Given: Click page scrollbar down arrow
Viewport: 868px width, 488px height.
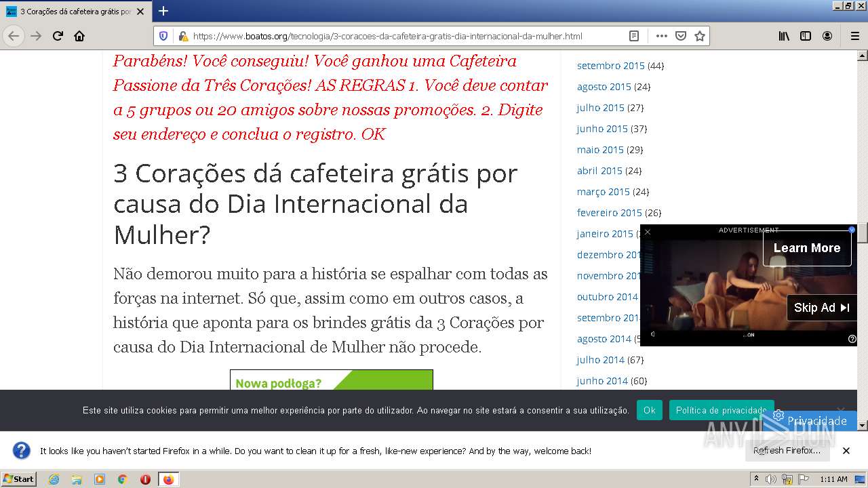Looking at the screenshot, I should 863,426.
